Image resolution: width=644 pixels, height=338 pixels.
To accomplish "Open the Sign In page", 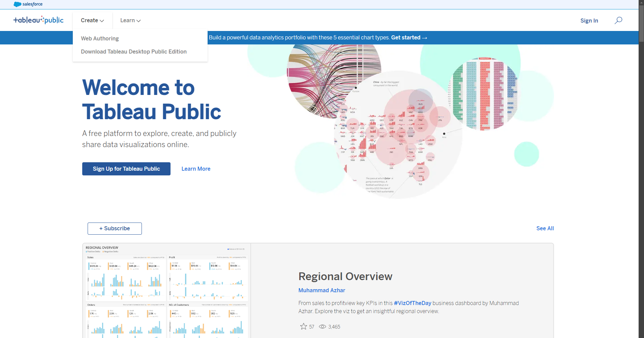I will coord(589,20).
